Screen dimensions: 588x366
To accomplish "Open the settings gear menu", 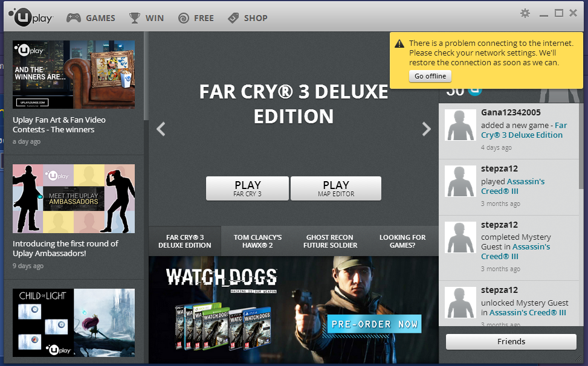I will tap(525, 13).
